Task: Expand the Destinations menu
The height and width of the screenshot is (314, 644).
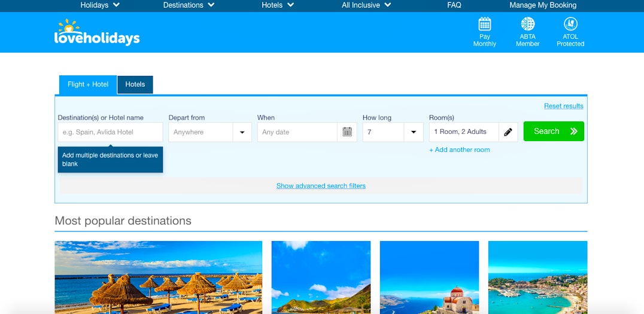Action: pos(189,5)
